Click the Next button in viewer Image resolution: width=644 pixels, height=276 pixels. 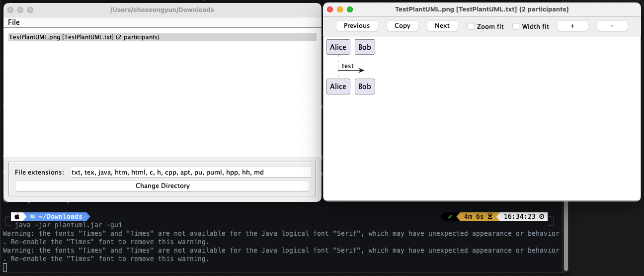tap(442, 26)
